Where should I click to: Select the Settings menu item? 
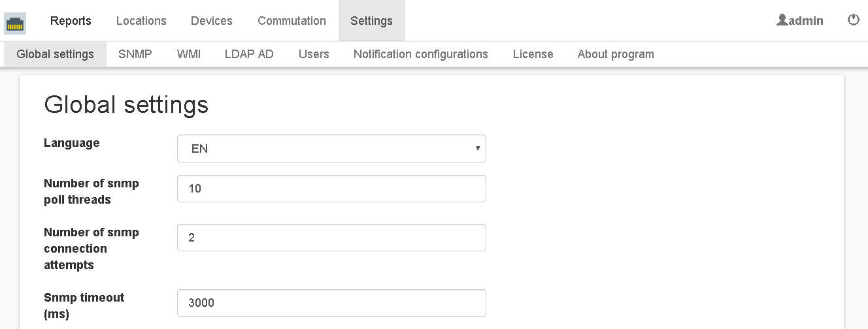pos(371,21)
